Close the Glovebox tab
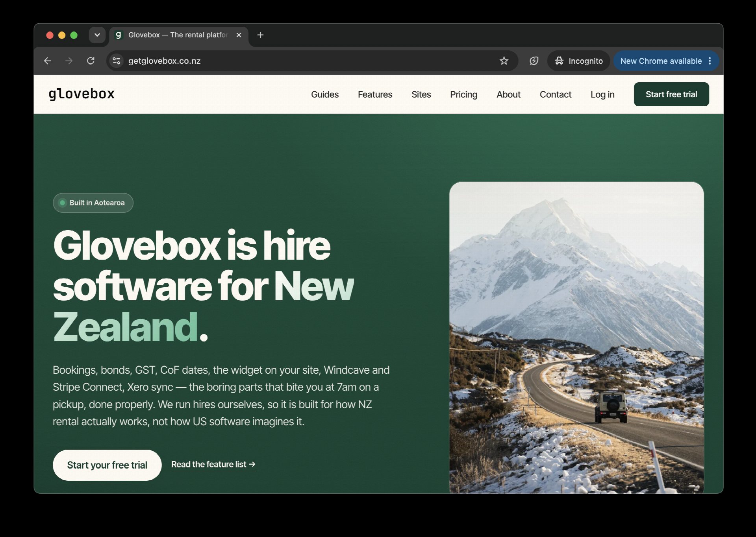 tap(239, 35)
